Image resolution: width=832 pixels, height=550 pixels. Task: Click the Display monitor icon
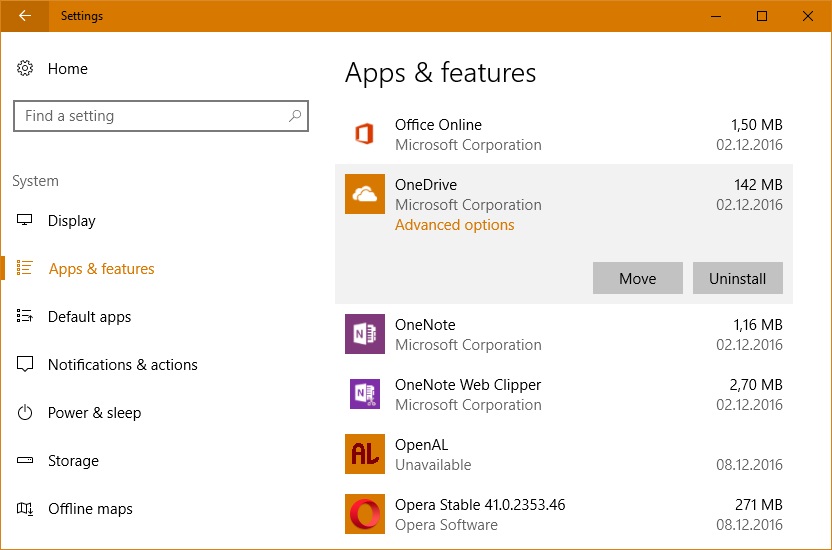point(24,220)
